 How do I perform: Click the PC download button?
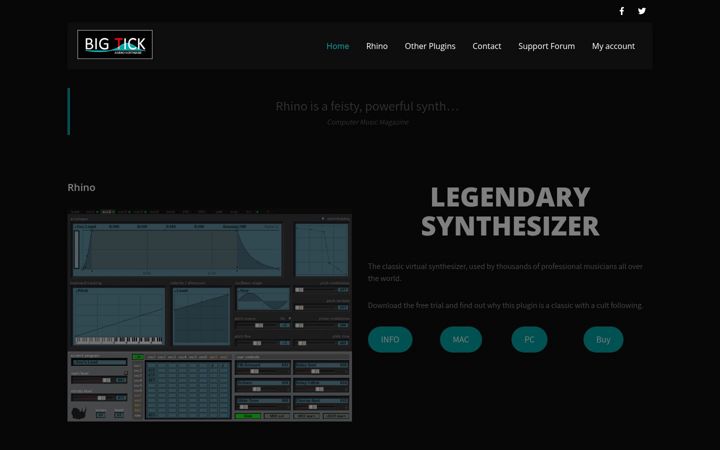point(529,339)
